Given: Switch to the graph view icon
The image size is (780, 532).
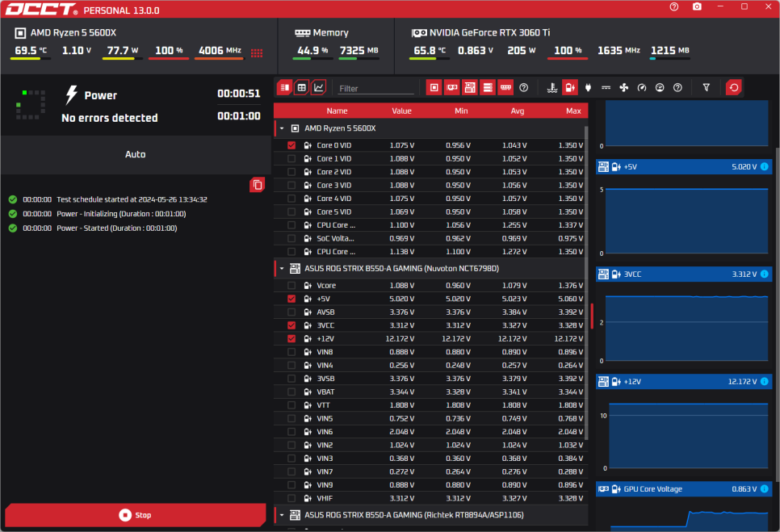Looking at the screenshot, I should tap(319, 87).
